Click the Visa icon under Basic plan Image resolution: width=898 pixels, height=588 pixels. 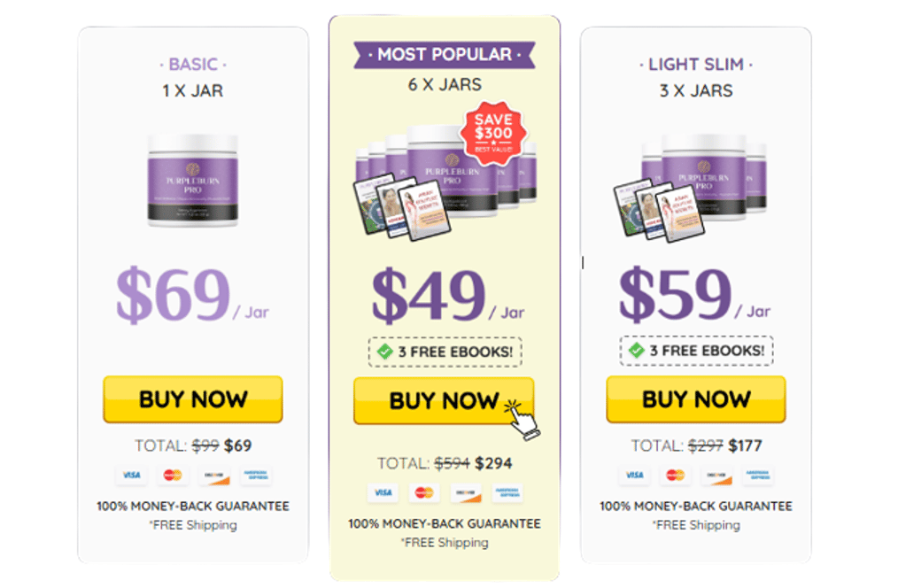pyautogui.click(x=131, y=476)
